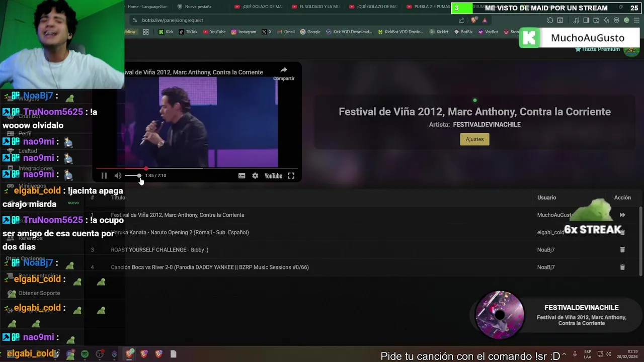Skip the current Festival de Viña song

(622, 215)
